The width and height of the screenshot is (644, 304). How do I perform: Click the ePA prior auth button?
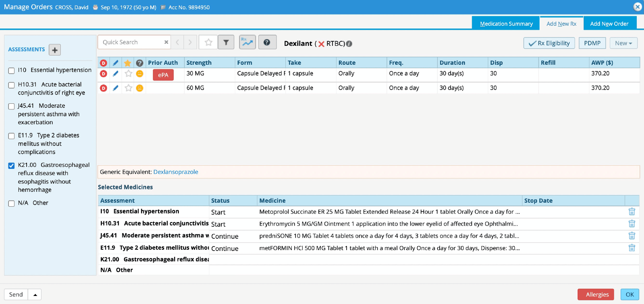(163, 75)
